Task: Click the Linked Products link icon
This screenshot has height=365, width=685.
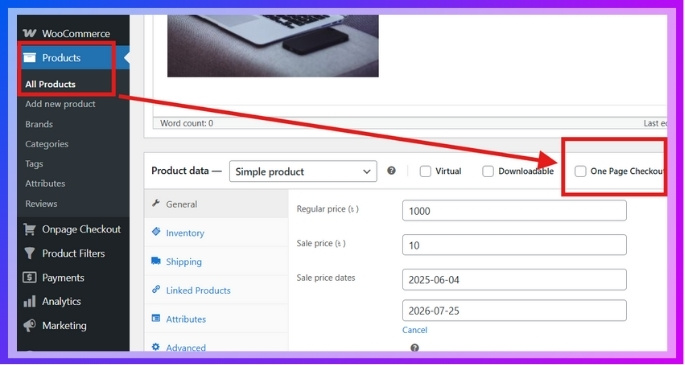Action: click(156, 289)
